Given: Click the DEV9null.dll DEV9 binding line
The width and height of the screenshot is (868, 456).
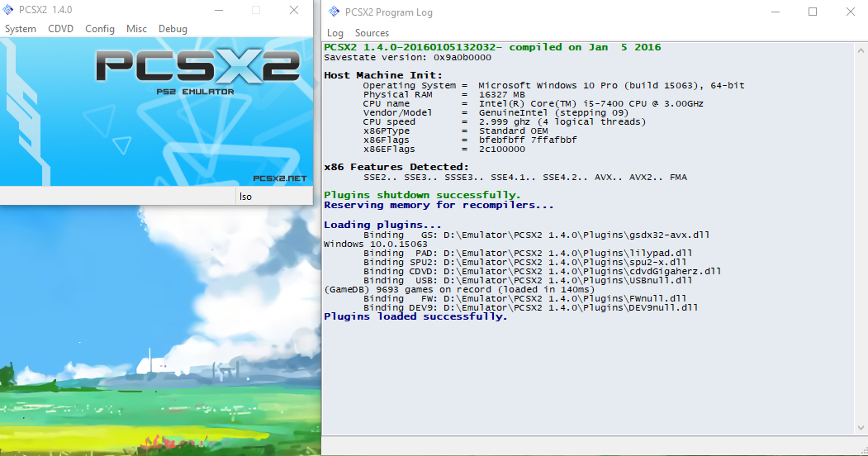Looking at the screenshot, I should click(530, 307).
